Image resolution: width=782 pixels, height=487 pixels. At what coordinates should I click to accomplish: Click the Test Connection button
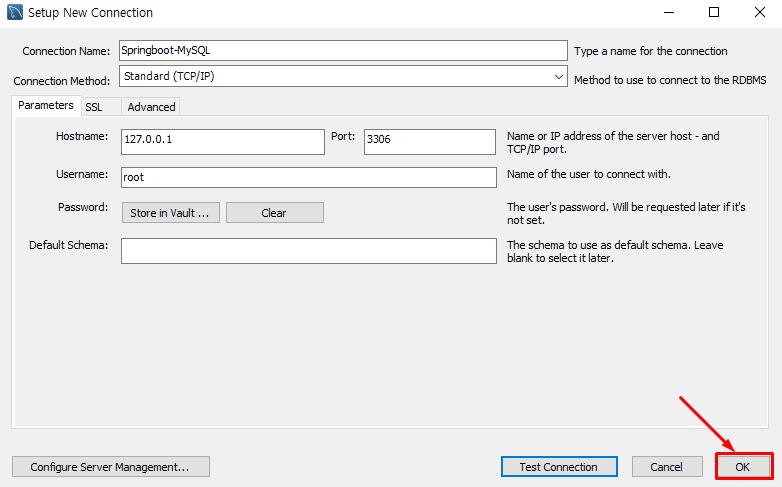[559, 467]
